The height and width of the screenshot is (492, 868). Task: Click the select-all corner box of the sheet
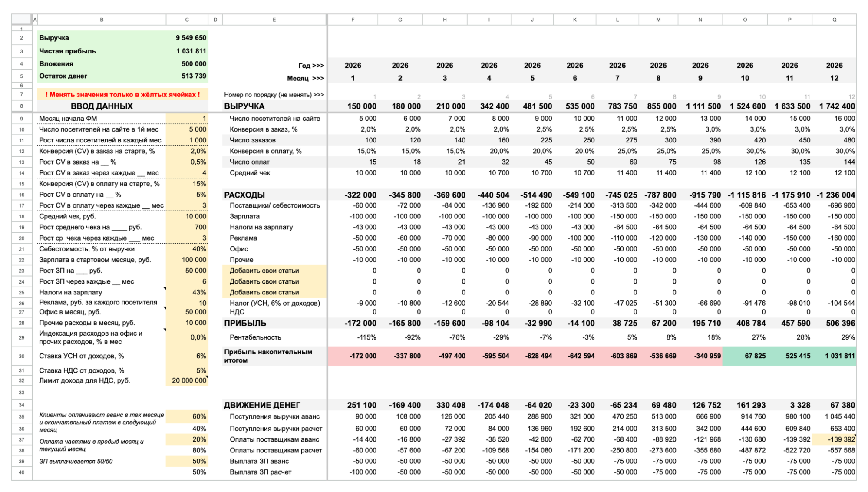pos(21,19)
